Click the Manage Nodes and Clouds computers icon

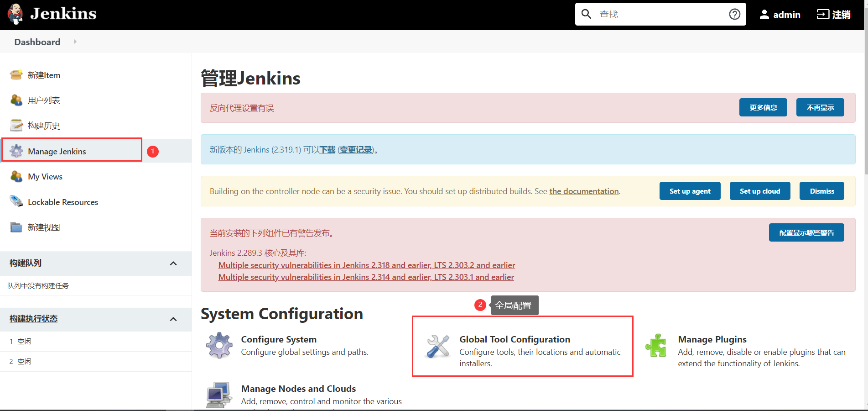point(218,395)
